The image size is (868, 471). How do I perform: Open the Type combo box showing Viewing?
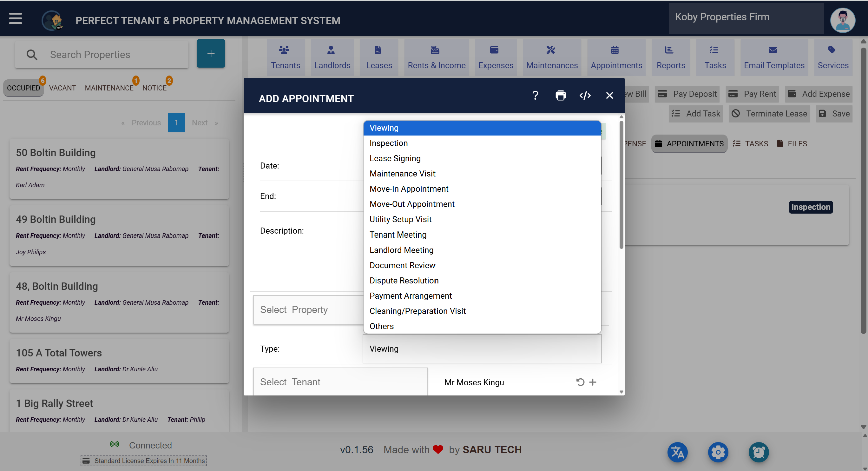point(482,348)
